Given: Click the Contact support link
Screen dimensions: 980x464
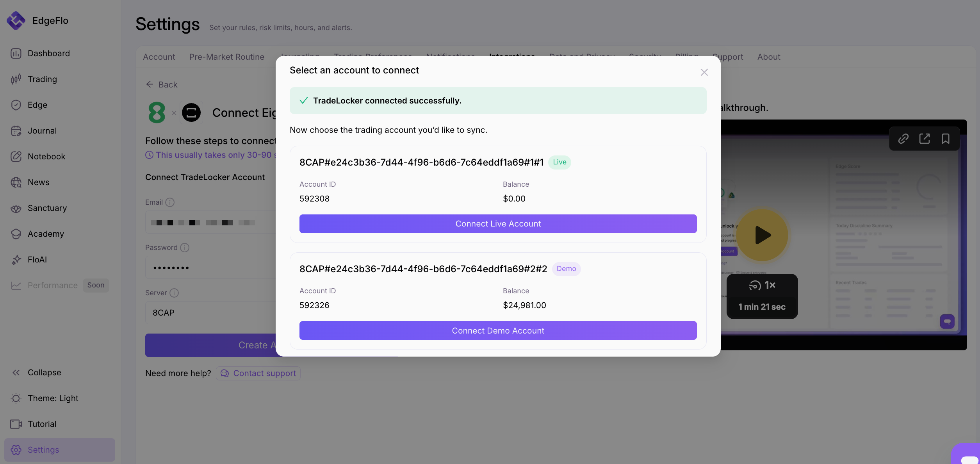Looking at the screenshot, I should pyautogui.click(x=258, y=373).
